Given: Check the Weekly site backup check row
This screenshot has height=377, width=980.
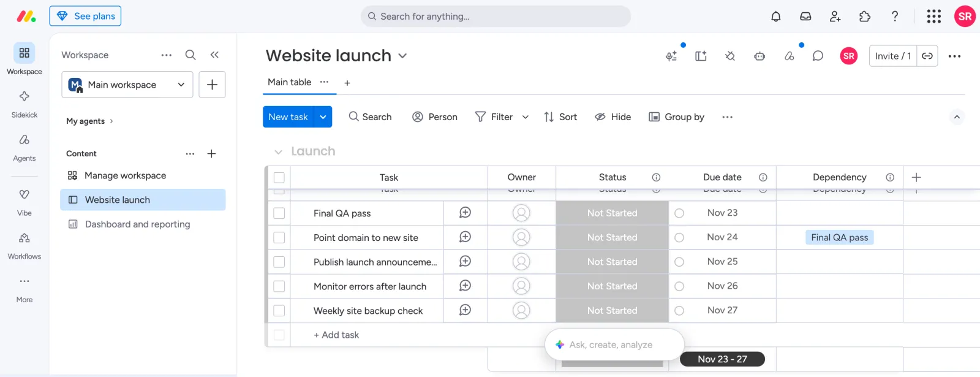Looking at the screenshot, I should (279, 311).
